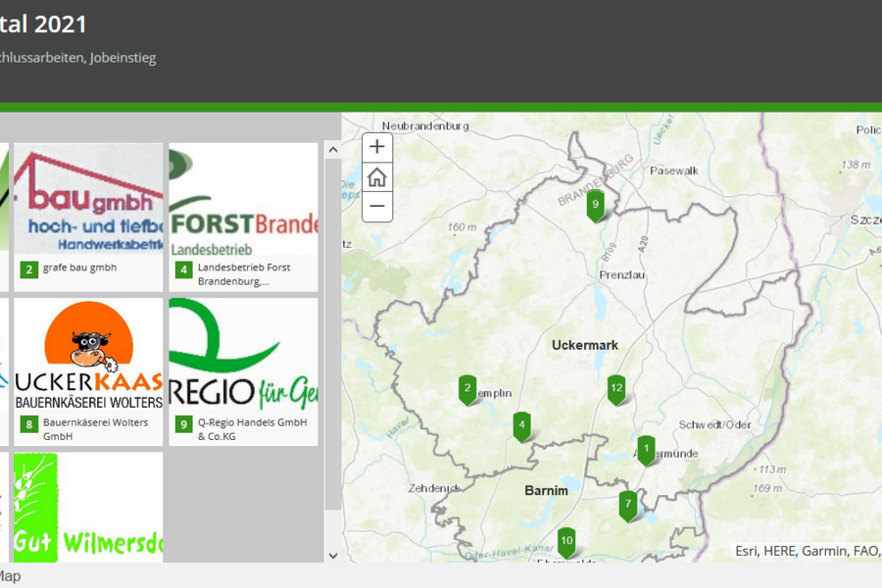882x588 pixels.
Task: Open the grafe bau gmbh entry
Action: pos(87,211)
